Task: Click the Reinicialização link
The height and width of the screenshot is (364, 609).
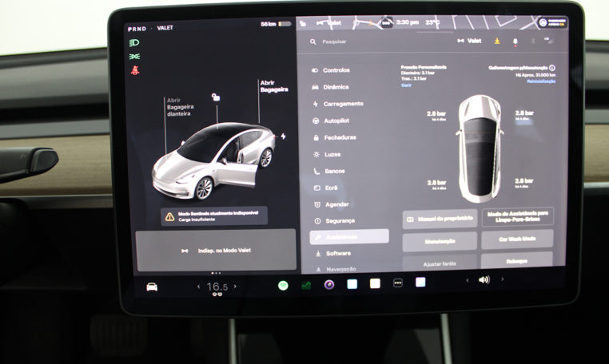Action: (x=541, y=81)
